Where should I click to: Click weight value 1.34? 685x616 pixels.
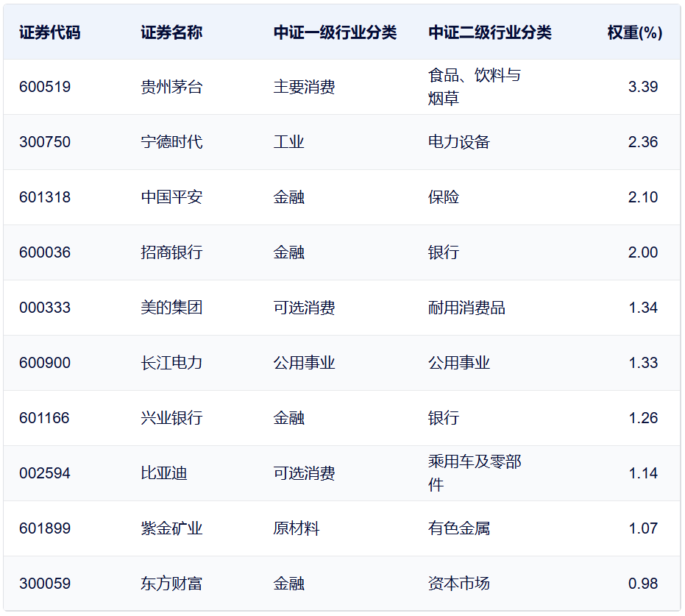642,308
